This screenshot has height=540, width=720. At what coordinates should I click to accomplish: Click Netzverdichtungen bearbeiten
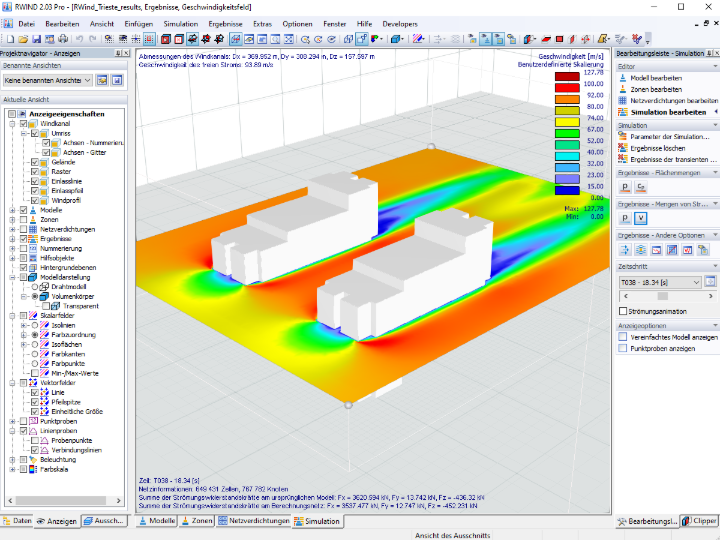click(674, 101)
